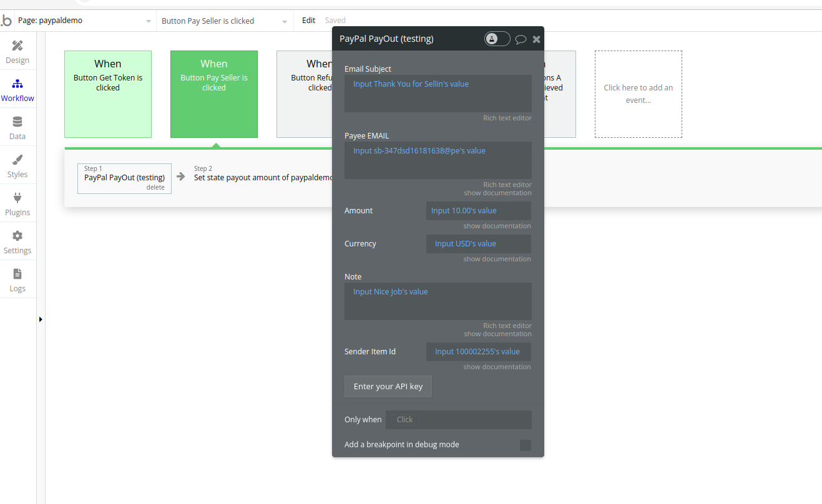Open Rich text editor under Note
Image resolution: width=822 pixels, height=504 pixels.
coord(507,326)
